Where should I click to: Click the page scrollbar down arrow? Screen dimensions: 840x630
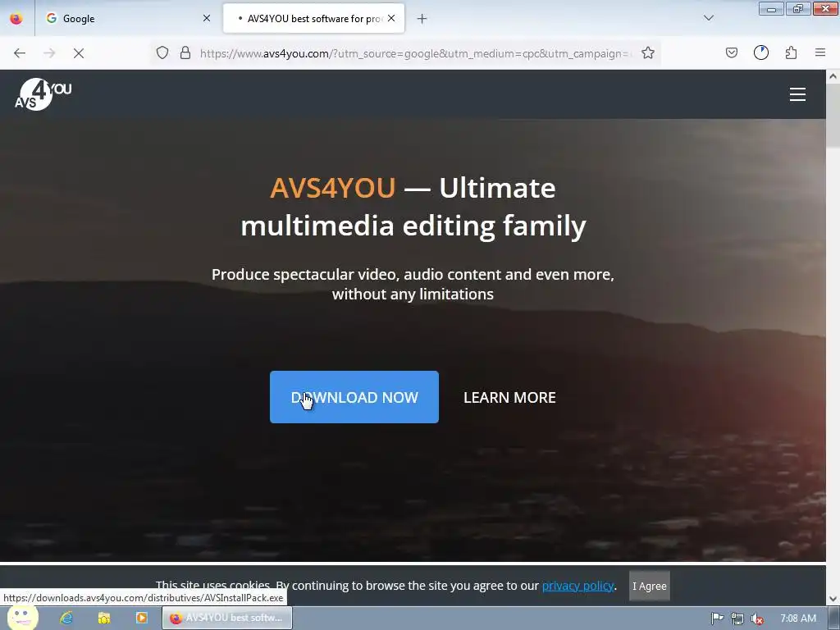(833, 599)
